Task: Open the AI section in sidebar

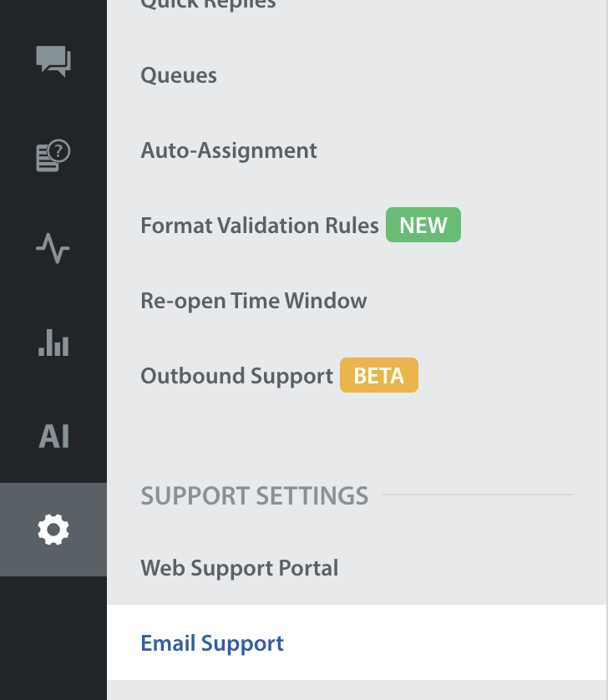Action: coord(53,436)
